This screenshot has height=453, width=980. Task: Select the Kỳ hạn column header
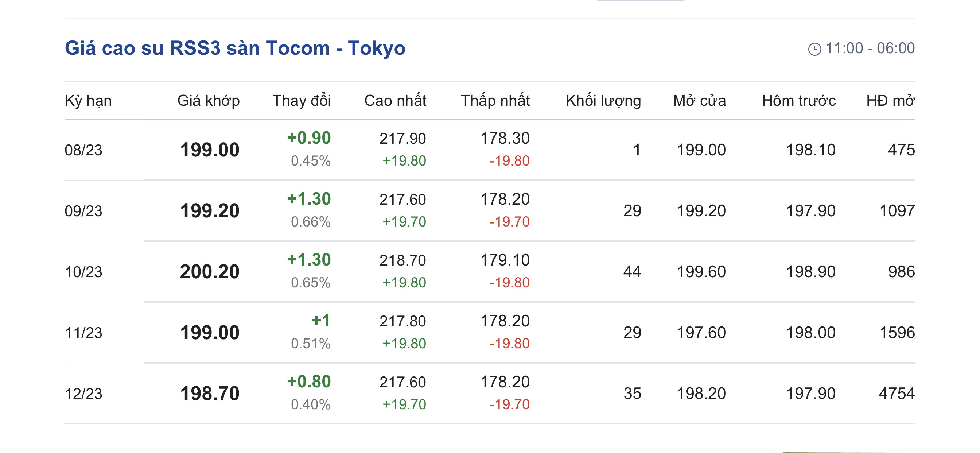pyautogui.click(x=88, y=101)
